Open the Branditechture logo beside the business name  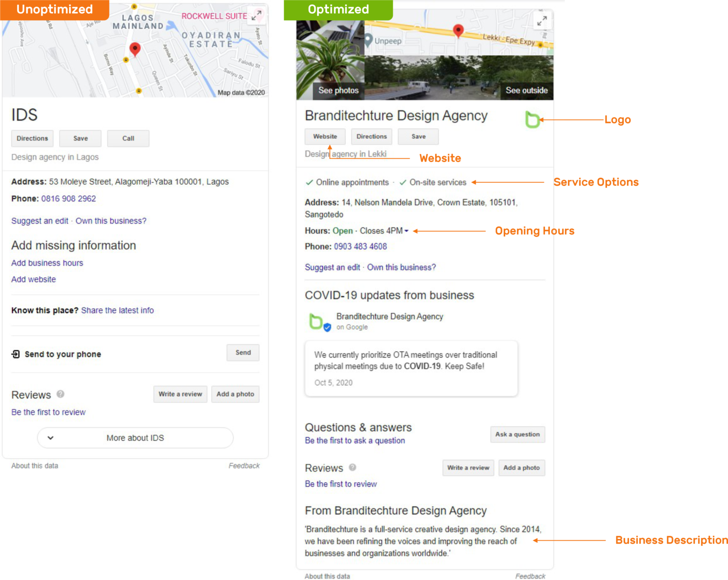pyautogui.click(x=532, y=119)
